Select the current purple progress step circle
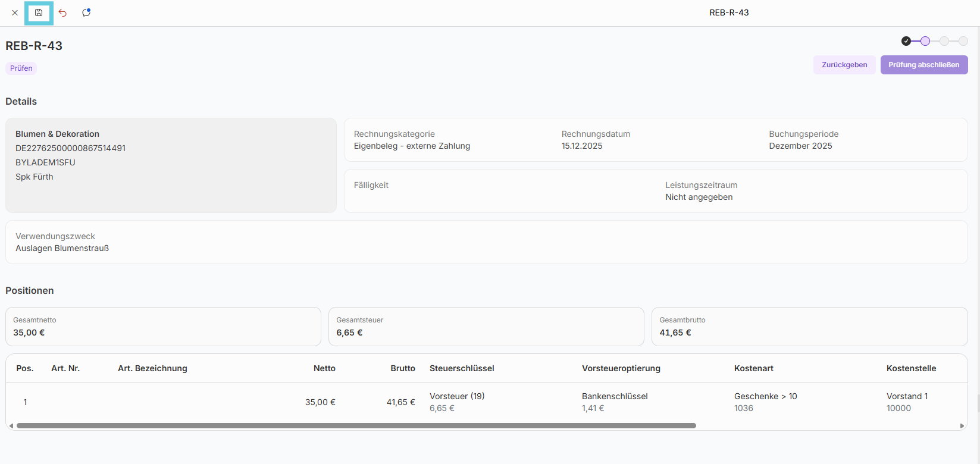This screenshot has width=980, height=464. (x=925, y=41)
